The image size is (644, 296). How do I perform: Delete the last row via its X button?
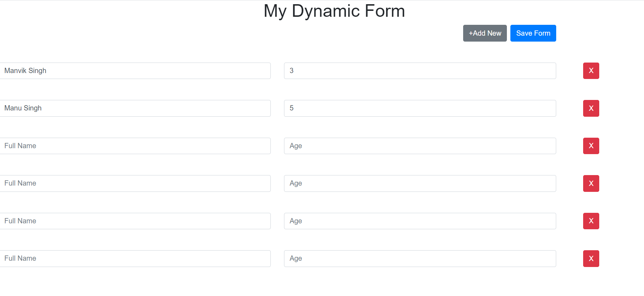pos(591,259)
